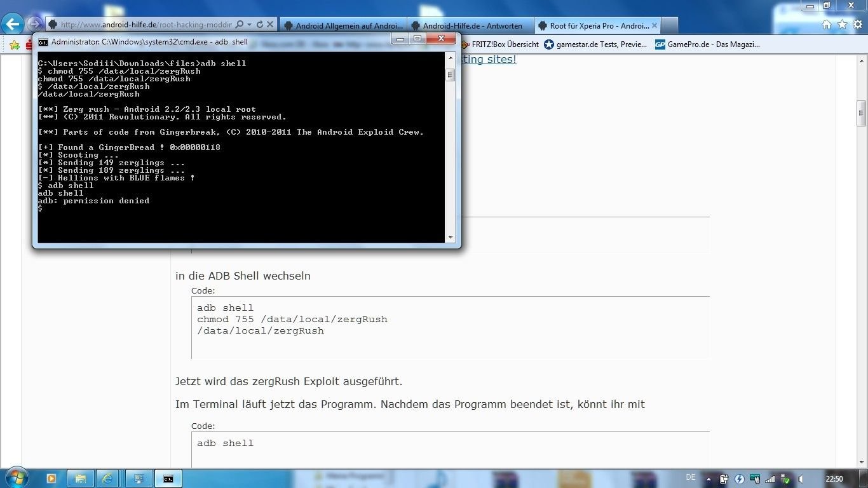Open the Windows Start menu orb
The height and width of the screenshot is (488, 868).
point(16,478)
